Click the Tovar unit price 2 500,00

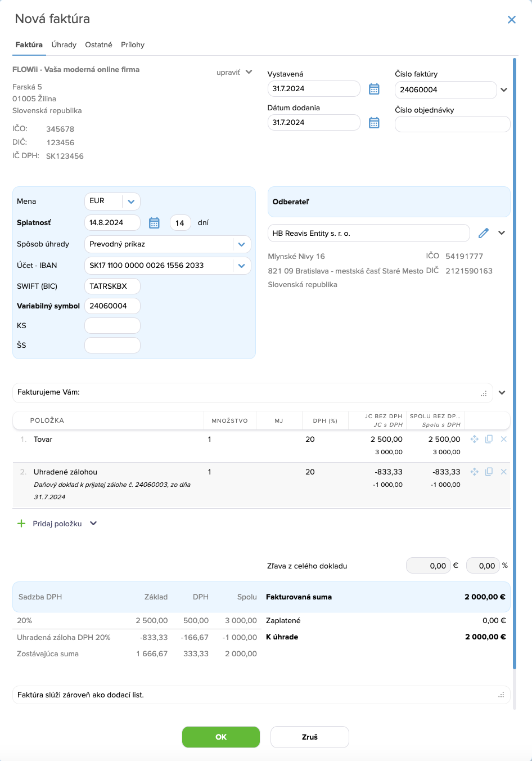pyautogui.click(x=386, y=440)
